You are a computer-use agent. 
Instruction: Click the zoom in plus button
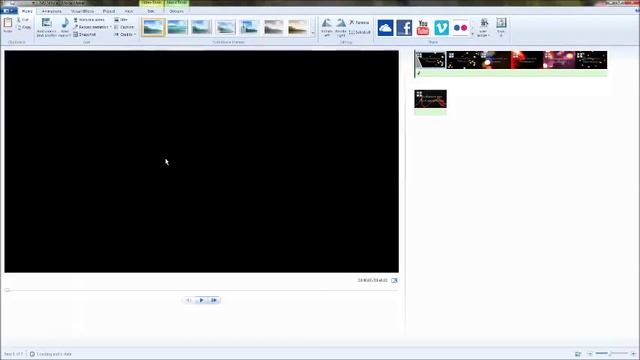coord(633,353)
